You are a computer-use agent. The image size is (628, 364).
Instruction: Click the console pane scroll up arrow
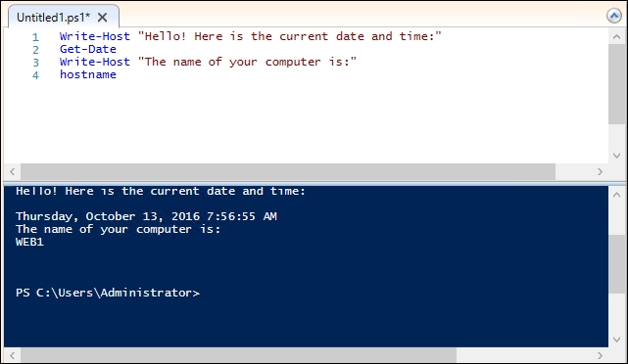click(x=616, y=195)
